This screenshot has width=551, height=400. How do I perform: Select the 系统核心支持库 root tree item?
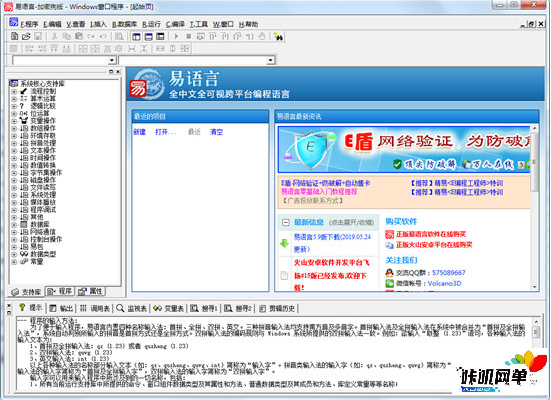(42, 84)
